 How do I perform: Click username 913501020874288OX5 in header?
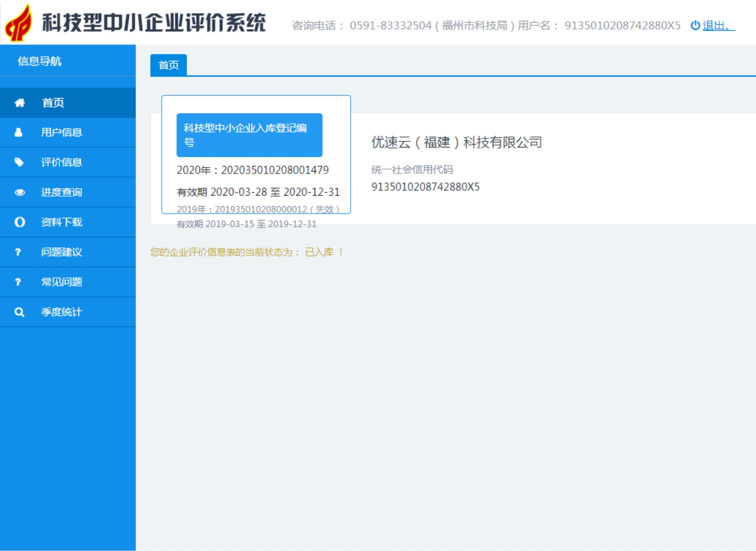(622, 26)
